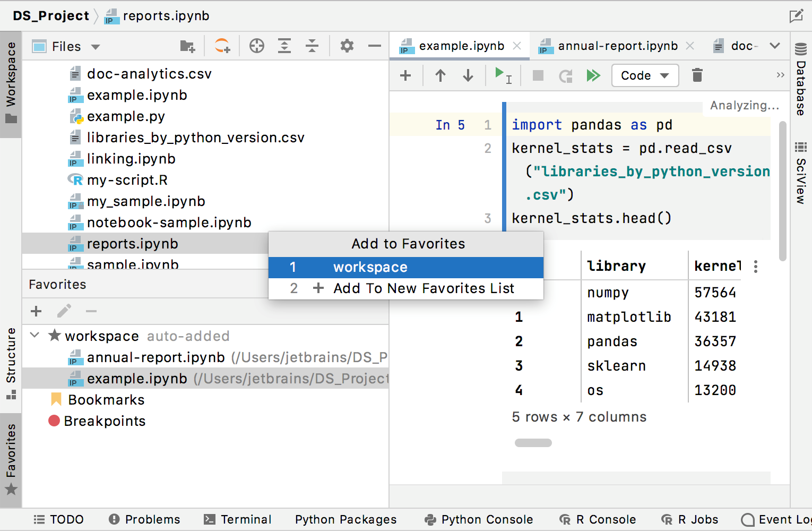This screenshot has height=531, width=812.
Task: Move cell down with arrow icon
Action: coord(468,75)
